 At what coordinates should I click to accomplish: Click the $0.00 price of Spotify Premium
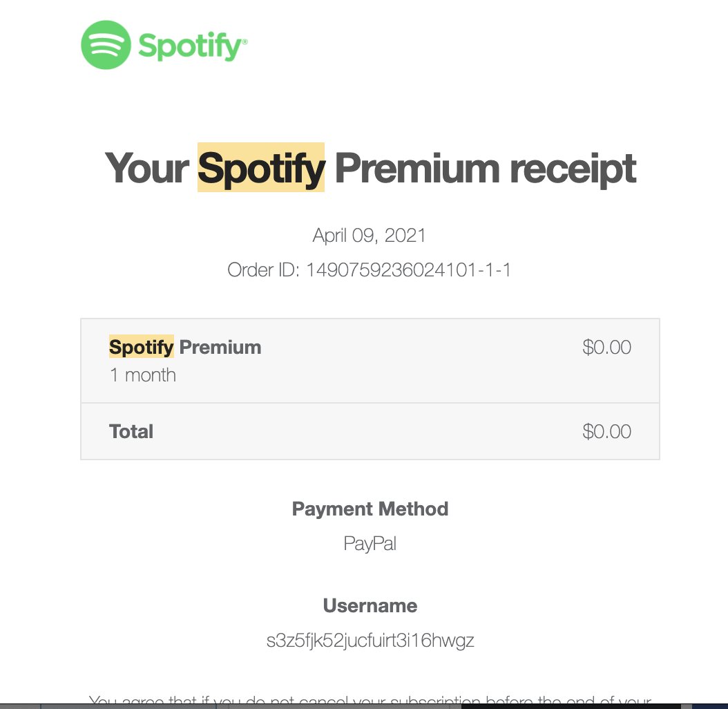(606, 347)
